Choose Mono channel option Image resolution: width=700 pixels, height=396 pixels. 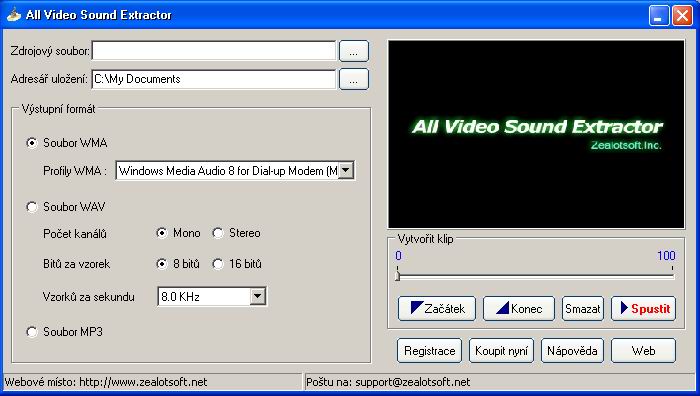pyautogui.click(x=162, y=233)
